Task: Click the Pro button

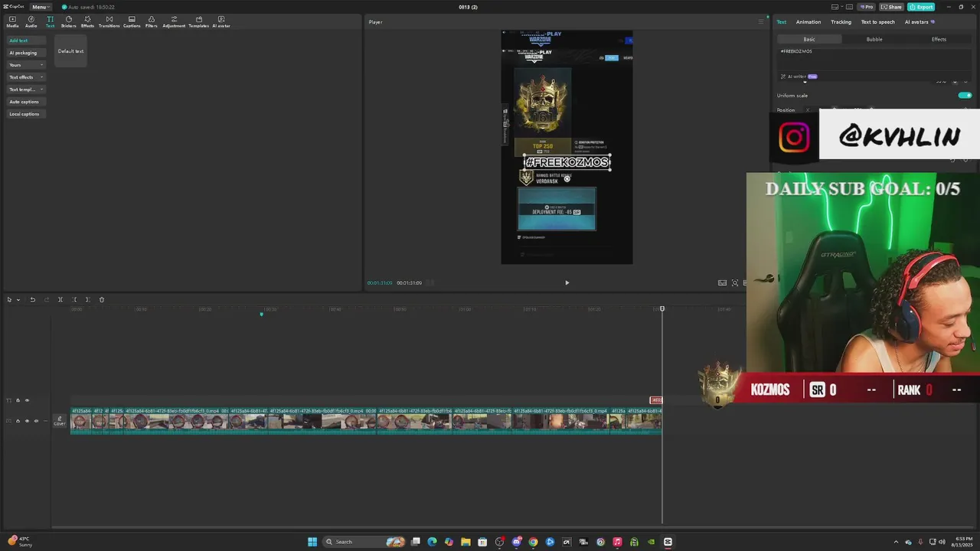Action: pos(866,7)
